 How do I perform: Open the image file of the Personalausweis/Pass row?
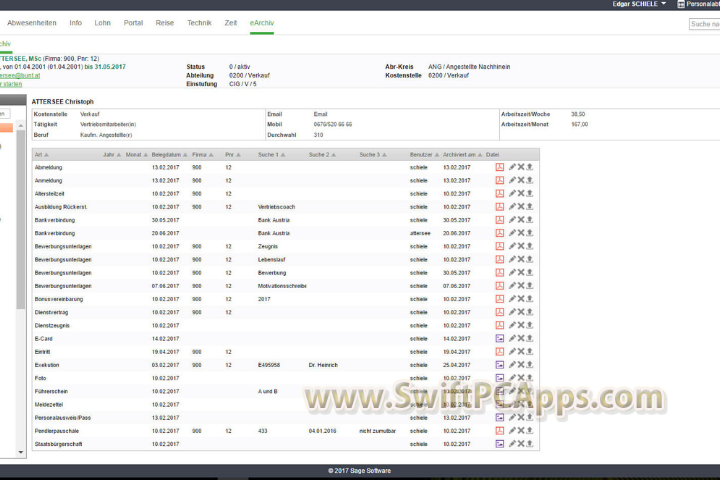pos(500,418)
